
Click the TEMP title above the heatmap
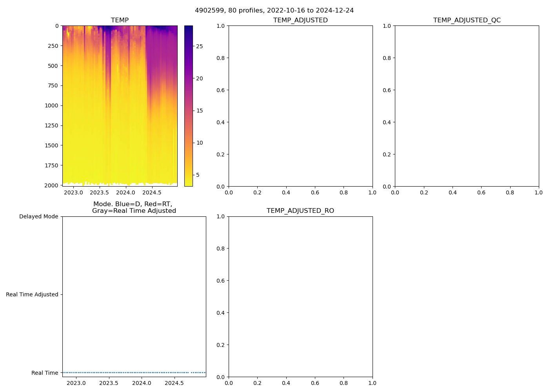click(120, 20)
